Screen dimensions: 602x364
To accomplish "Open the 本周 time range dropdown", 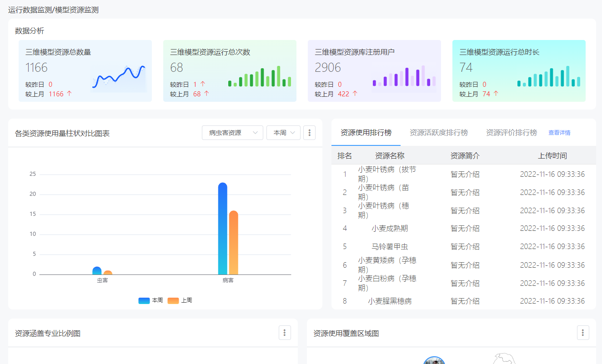I will tap(283, 133).
